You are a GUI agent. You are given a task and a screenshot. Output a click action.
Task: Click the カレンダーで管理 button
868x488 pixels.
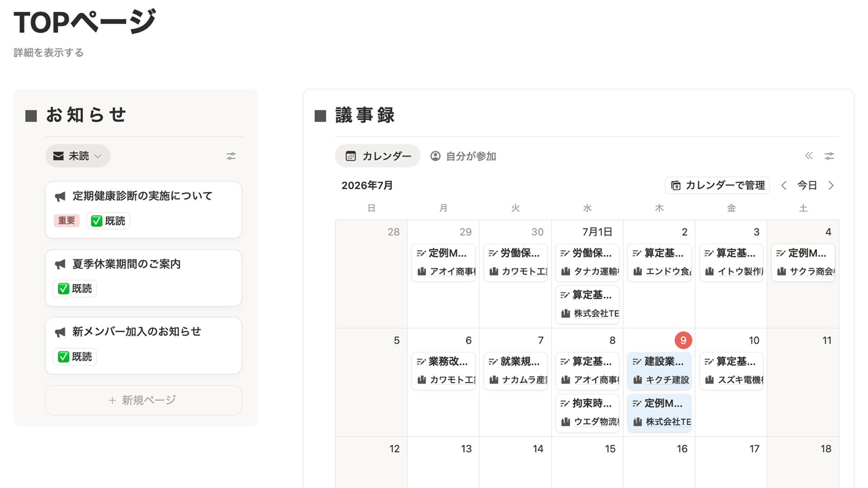coord(717,185)
